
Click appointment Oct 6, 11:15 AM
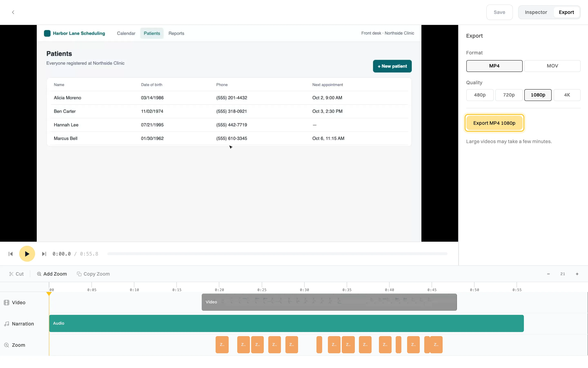(x=328, y=138)
